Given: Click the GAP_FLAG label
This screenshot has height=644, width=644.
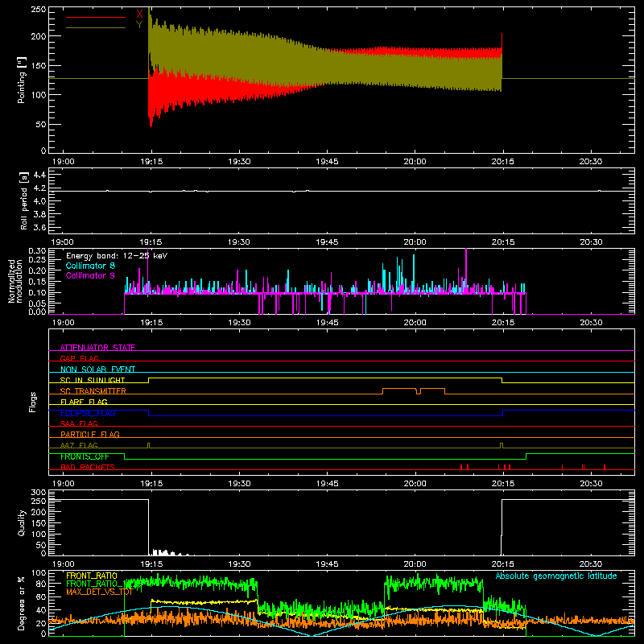Looking at the screenshot, I should tap(79, 358).
